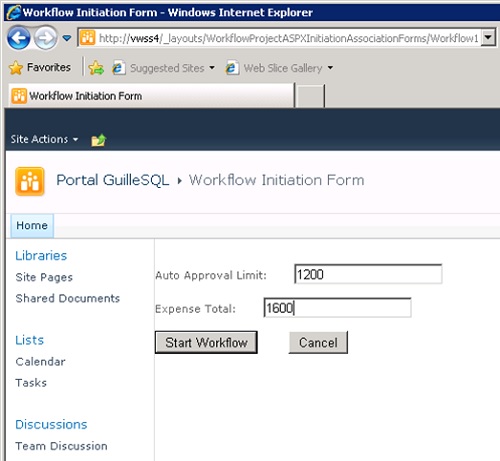Click the Cancel button
Image resolution: width=500 pixels, height=461 pixels.
coord(318,342)
